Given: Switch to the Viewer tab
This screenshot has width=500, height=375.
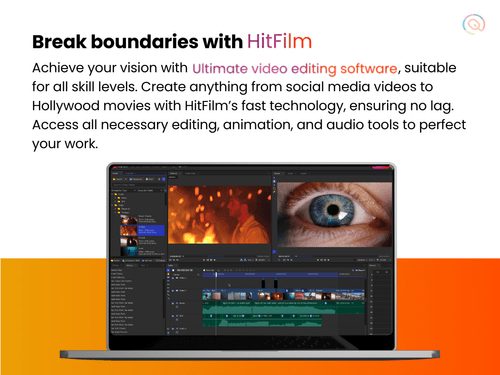Looking at the screenshot, I should pos(277,173).
